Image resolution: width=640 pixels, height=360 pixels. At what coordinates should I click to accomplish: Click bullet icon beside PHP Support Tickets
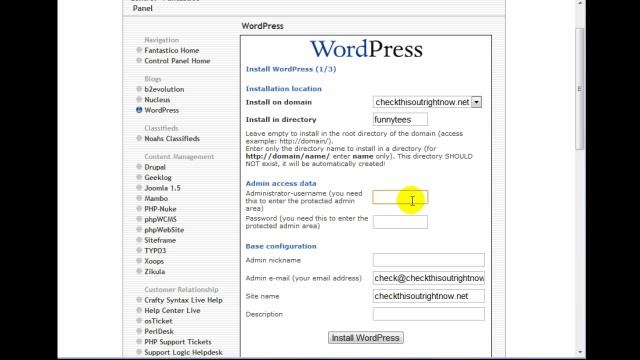pos(139,342)
